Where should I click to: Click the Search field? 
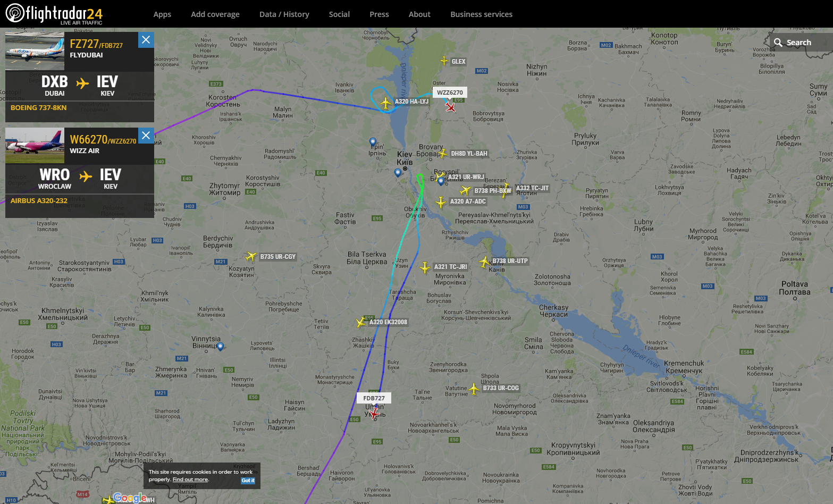(801, 43)
